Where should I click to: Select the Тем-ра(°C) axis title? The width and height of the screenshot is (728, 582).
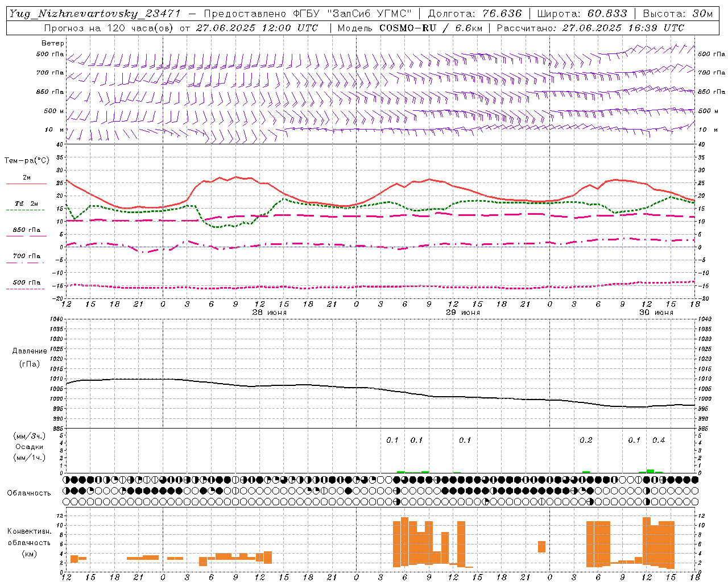click(27, 161)
